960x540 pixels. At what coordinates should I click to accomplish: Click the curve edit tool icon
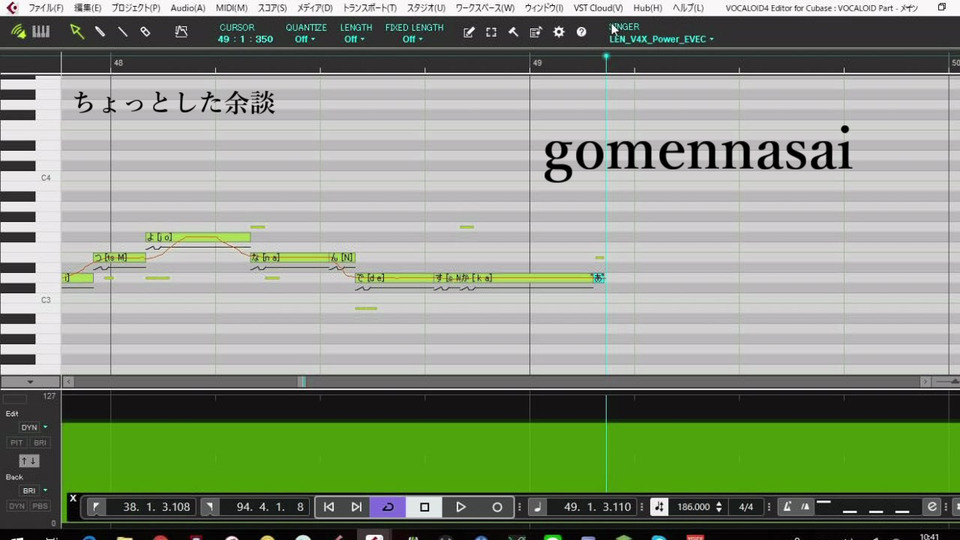(x=181, y=32)
